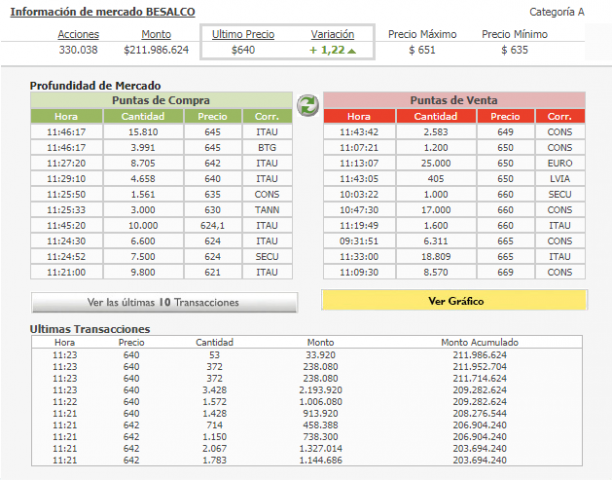Click buy quantity 3.991 cell
The width and height of the screenshot is (612, 480).
(x=143, y=148)
